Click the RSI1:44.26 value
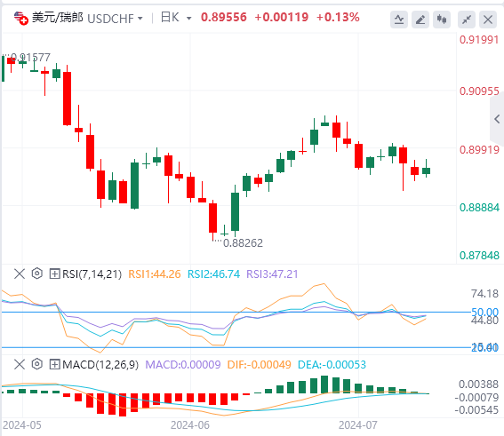Image resolution: width=504 pixels, height=436 pixels. (x=155, y=274)
